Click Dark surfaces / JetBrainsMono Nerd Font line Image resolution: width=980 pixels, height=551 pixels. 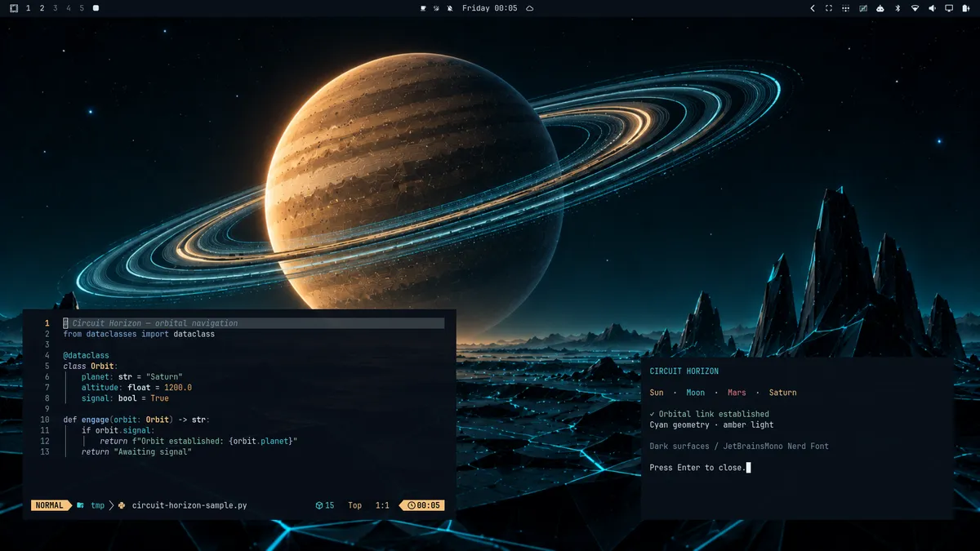(739, 447)
